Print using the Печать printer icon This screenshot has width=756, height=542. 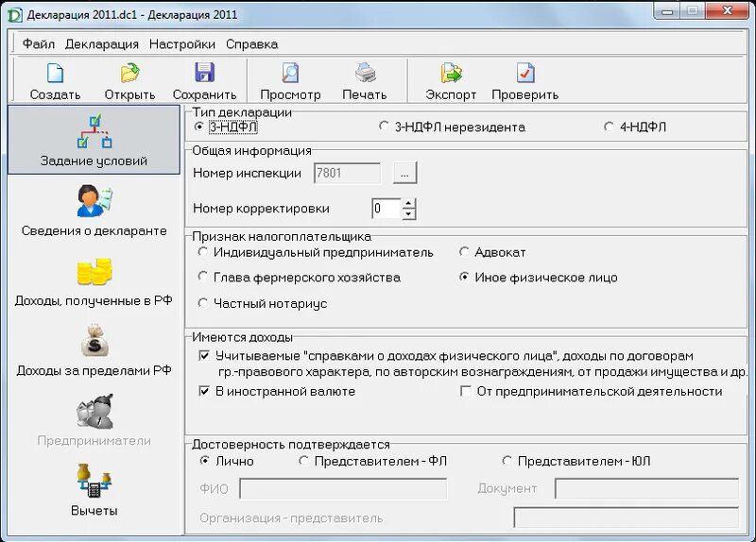[x=365, y=74]
